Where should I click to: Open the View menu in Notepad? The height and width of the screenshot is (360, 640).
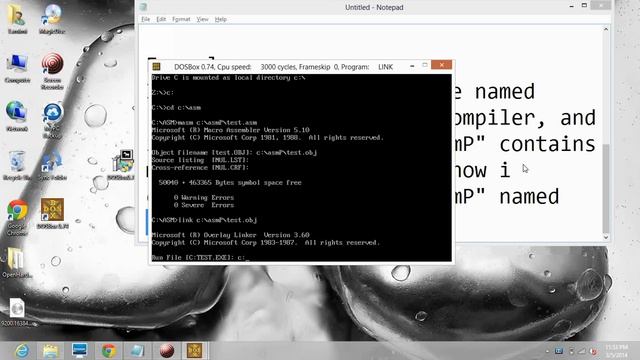click(x=202, y=19)
